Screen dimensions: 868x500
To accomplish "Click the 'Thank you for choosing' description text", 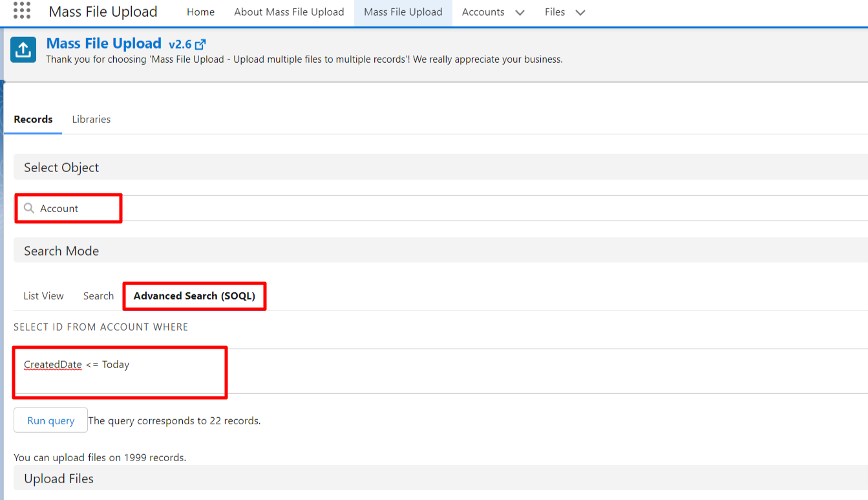I will tap(304, 60).
